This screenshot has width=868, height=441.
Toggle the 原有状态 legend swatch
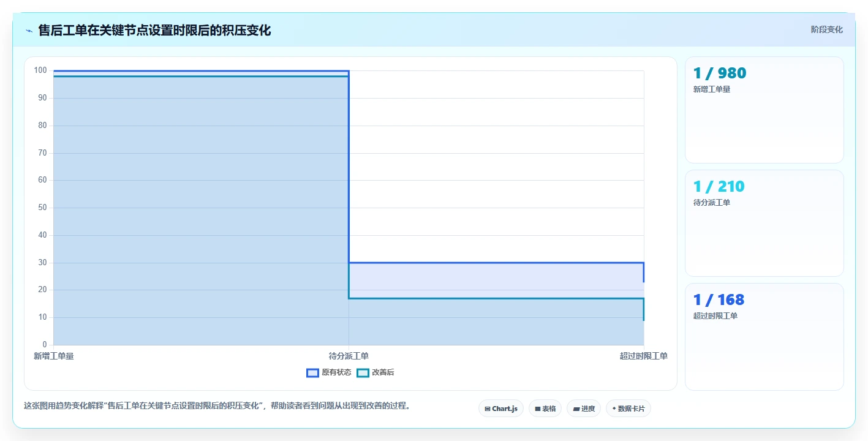tap(312, 372)
